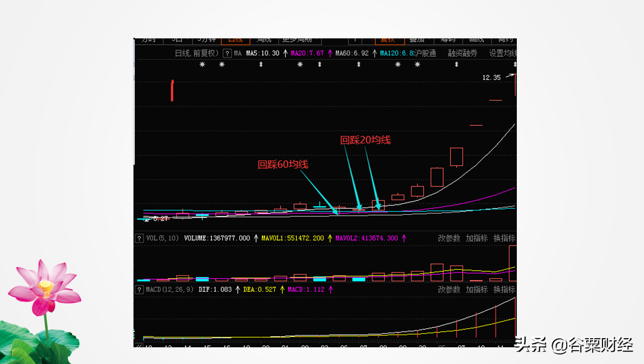The image size is (644, 364).
Task: Click 加指标 in the MACD panel
Action: click(x=477, y=289)
